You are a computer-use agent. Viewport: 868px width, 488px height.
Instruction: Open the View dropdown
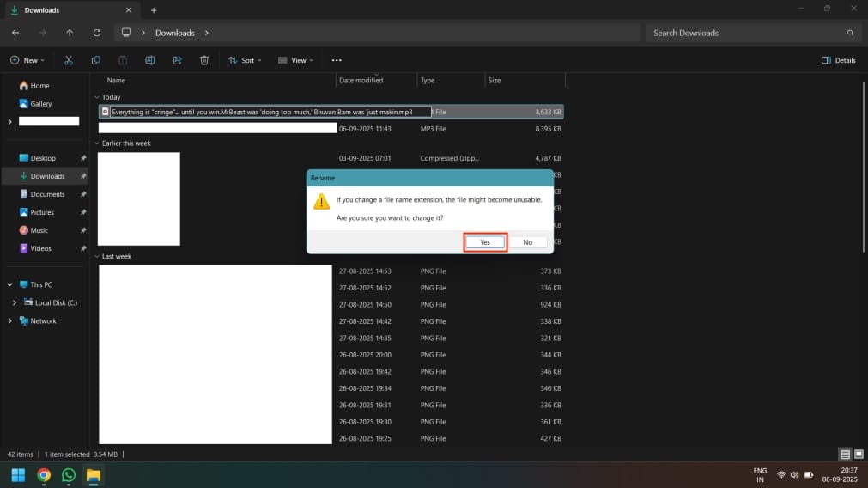pos(295,60)
